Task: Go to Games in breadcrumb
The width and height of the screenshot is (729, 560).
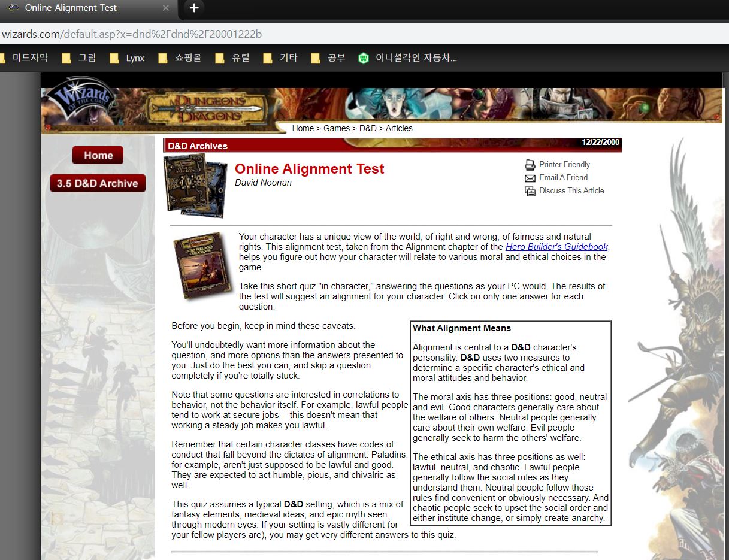Action: tap(337, 128)
